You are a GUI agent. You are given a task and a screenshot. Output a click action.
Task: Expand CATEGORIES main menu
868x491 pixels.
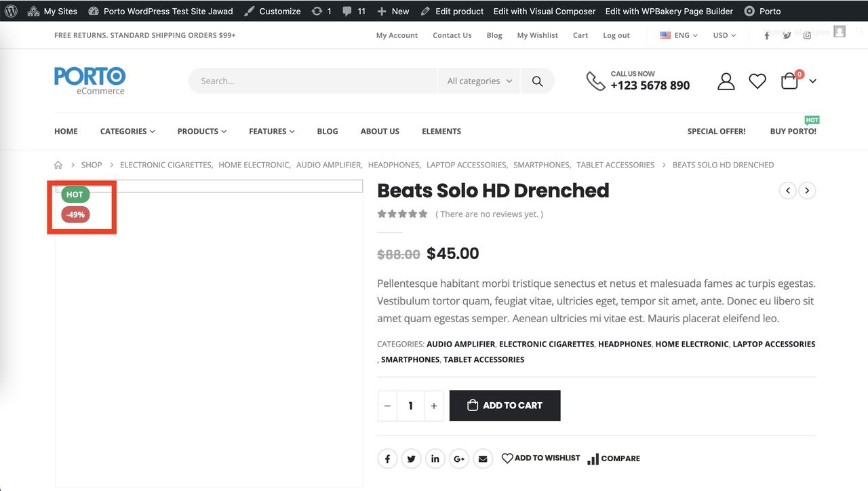point(127,132)
